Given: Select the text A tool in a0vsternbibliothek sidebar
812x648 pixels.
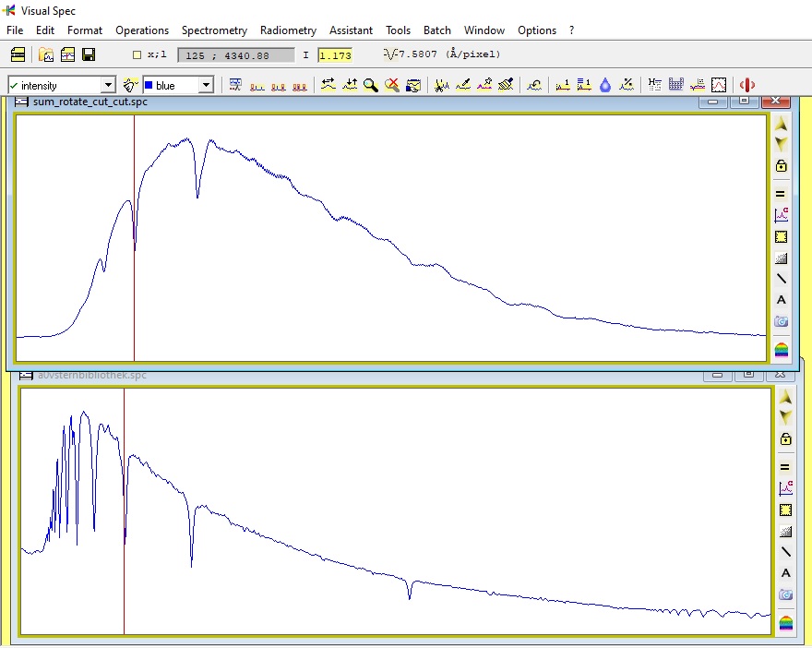Looking at the screenshot, I should click(785, 573).
